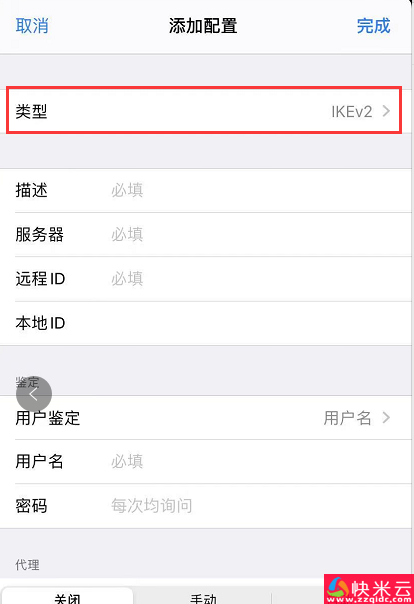Click the IKEv2 value text
This screenshot has height=604, width=414.
click(x=352, y=112)
